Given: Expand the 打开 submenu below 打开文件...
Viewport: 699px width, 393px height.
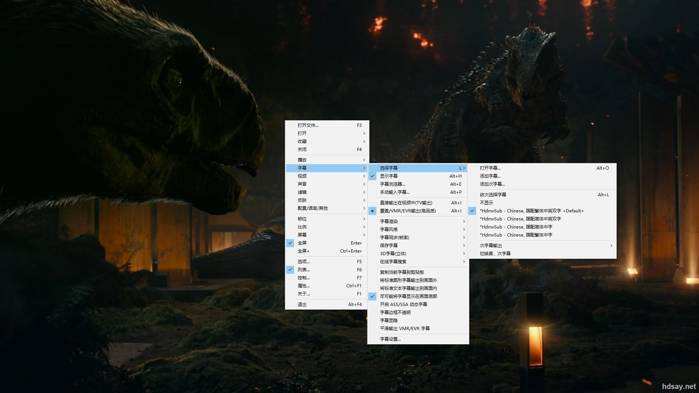Looking at the screenshot, I should tap(327, 133).
